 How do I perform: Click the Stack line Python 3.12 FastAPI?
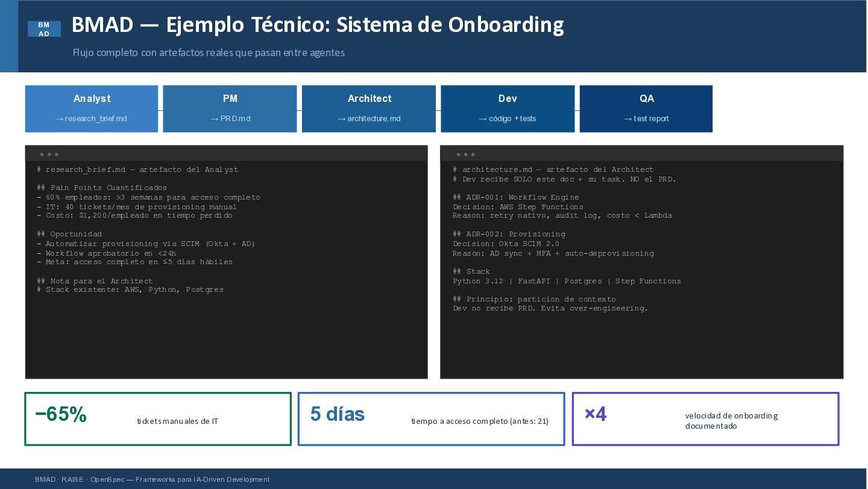click(x=567, y=281)
